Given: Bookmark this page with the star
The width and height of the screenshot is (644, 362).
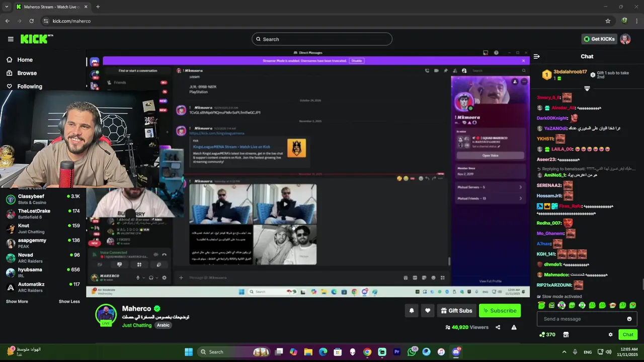Looking at the screenshot, I should click(608, 21).
